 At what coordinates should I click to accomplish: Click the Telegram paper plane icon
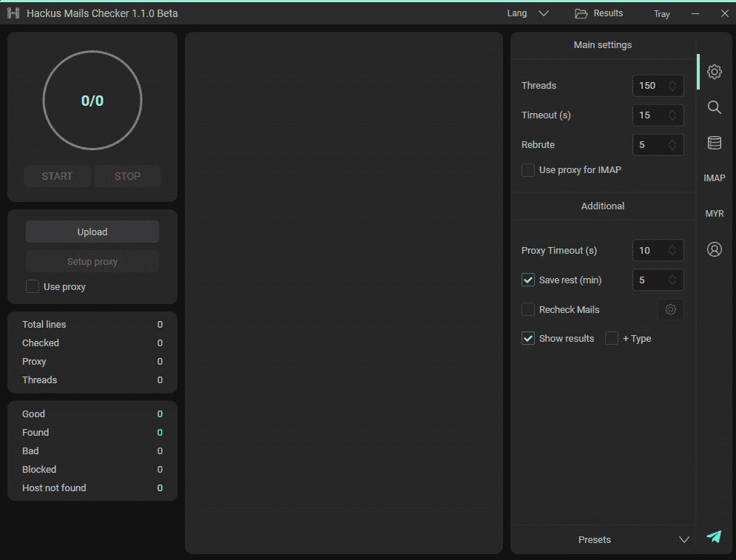(714, 537)
